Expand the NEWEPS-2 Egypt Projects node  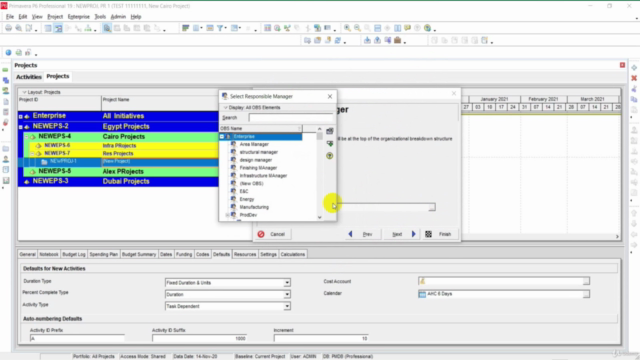(21, 127)
